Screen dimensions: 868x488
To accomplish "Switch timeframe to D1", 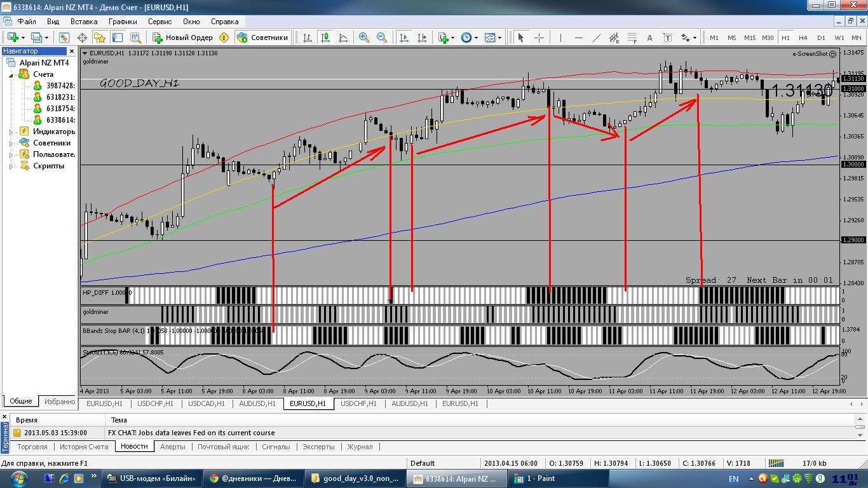I will (821, 37).
